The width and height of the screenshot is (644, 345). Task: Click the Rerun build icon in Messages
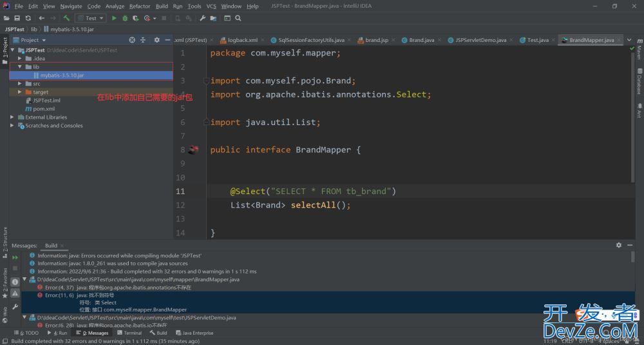(x=15, y=257)
